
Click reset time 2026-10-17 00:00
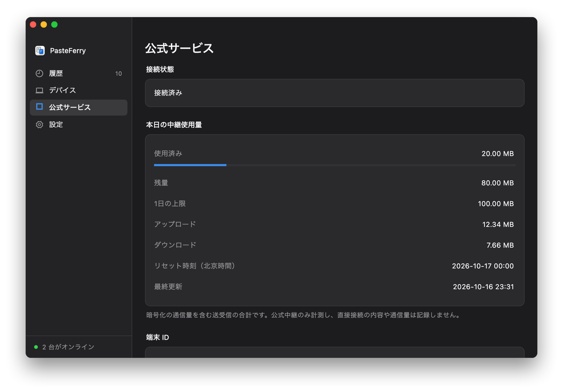tap(483, 266)
